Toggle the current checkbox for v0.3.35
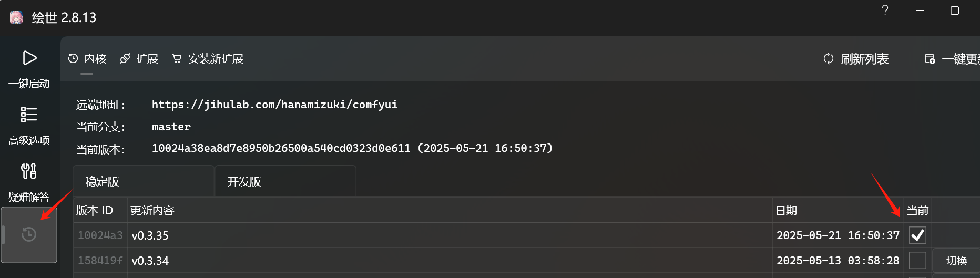Viewport: 980px width, 278px height. coord(917,235)
